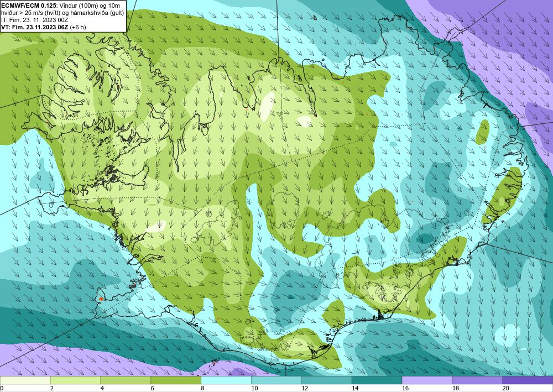Click the scale label "14"
This screenshot has width=553, height=392.
(x=355, y=388)
